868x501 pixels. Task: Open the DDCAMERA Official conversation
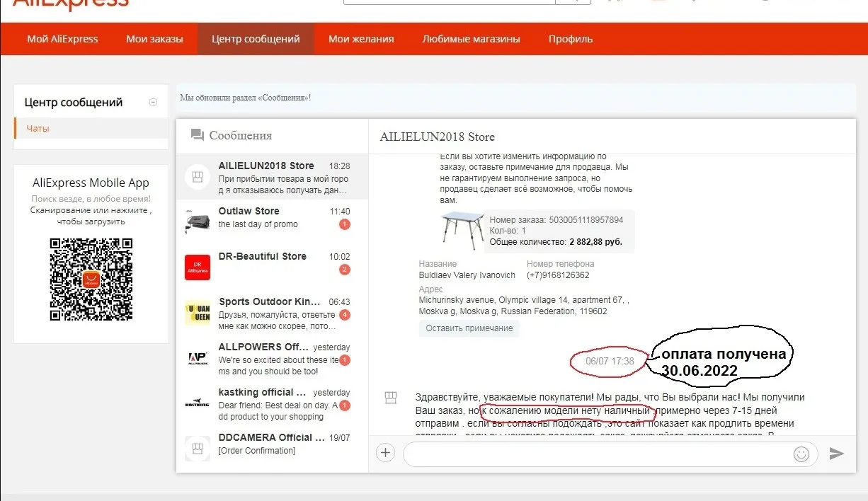click(273, 449)
